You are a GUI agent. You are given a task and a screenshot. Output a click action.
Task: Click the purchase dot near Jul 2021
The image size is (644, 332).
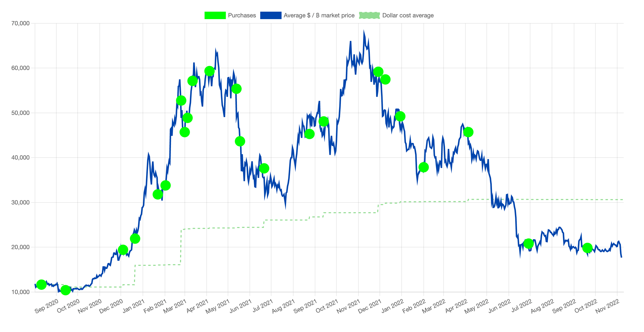(264, 168)
